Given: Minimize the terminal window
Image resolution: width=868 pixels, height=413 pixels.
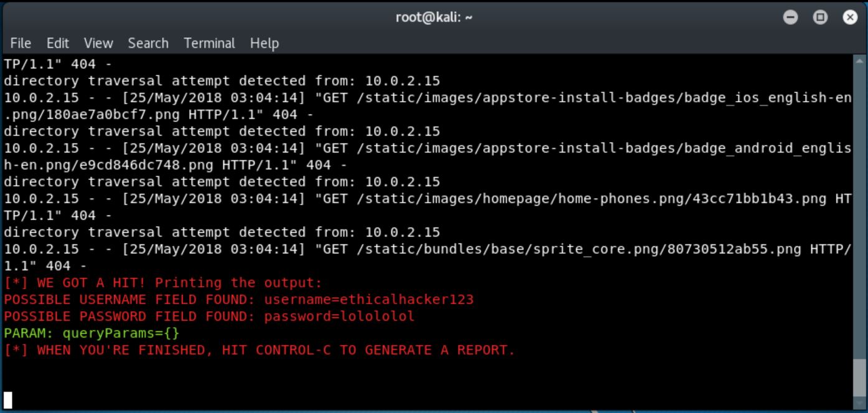Looking at the screenshot, I should coord(790,17).
